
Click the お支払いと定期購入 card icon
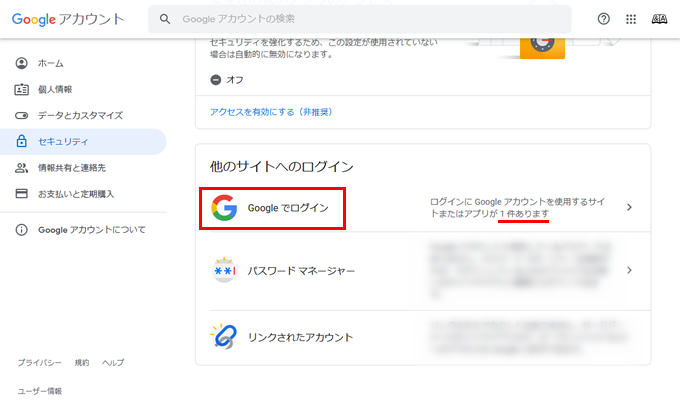point(21,193)
